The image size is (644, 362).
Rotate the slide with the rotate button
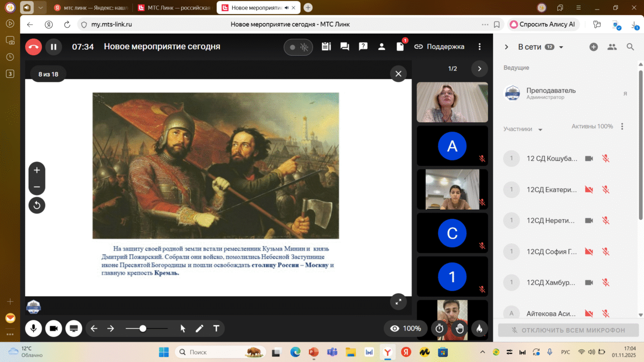click(37, 205)
